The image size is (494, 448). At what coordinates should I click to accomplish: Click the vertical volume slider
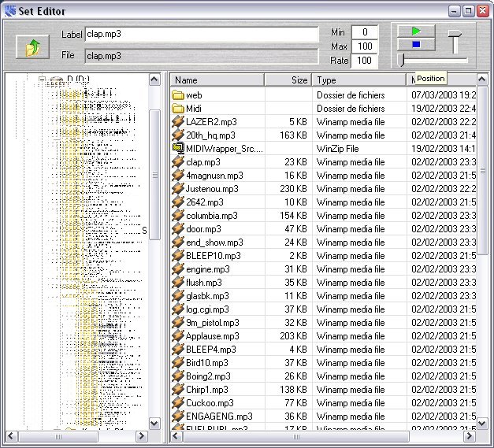pyautogui.click(x=455, y=43)
